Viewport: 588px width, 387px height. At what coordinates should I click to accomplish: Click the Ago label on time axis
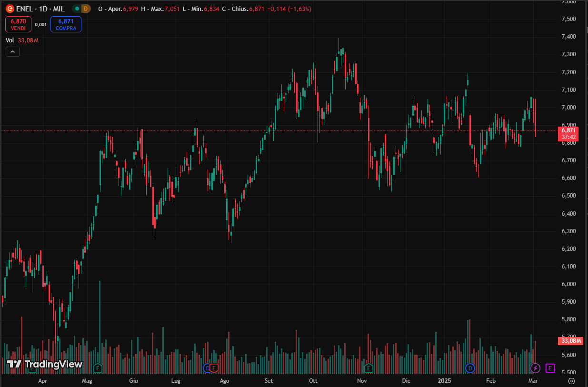pyautogui.click(x=225, y=381)
